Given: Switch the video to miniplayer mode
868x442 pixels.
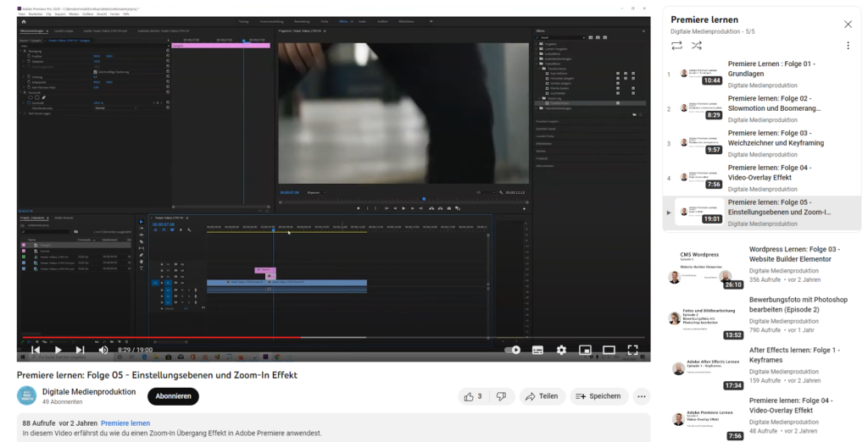Looking at the screenshot, I should click(x=585, y=350).
